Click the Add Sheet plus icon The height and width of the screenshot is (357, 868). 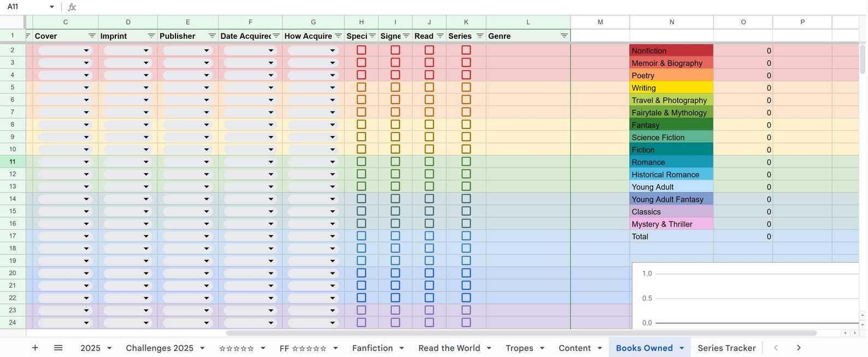tap(35, 348)
